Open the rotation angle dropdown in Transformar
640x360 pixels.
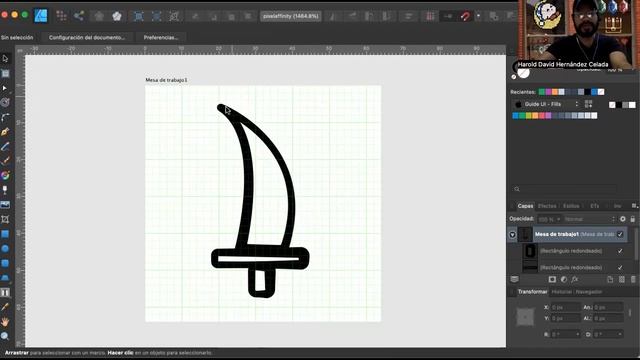(x=578, y=334)
